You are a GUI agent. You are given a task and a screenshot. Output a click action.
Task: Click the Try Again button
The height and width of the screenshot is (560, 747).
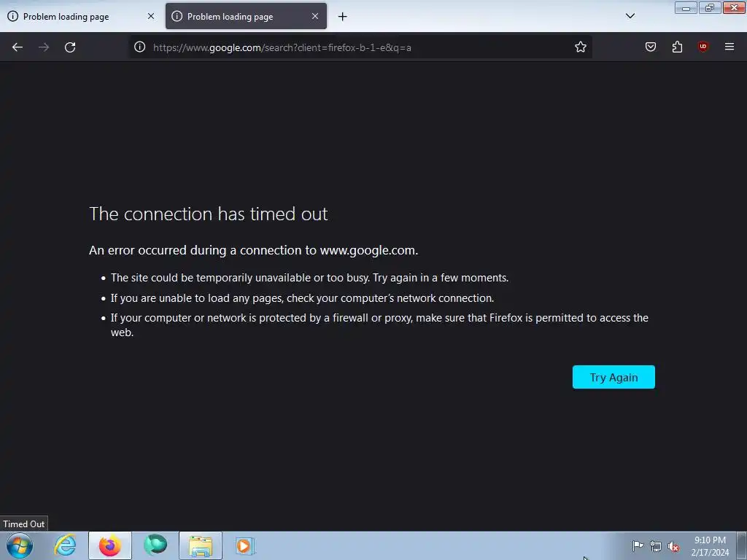(x=614, y=377)
